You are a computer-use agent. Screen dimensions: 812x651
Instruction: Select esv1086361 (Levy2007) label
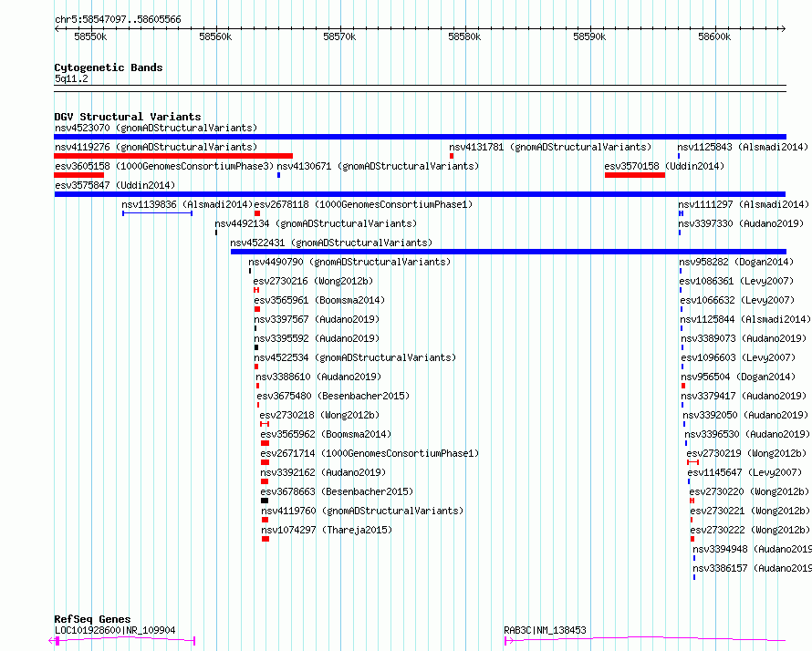(x=736, y=281)
